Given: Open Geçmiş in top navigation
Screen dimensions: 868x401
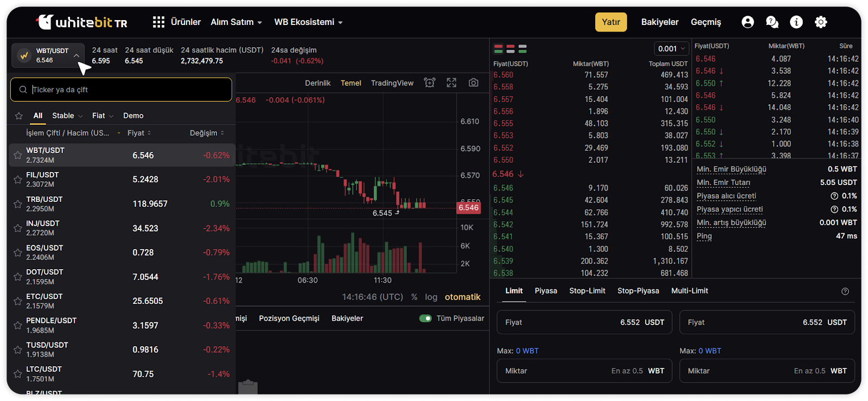Looking at the screenshot, I should click(x=706, y=22).
